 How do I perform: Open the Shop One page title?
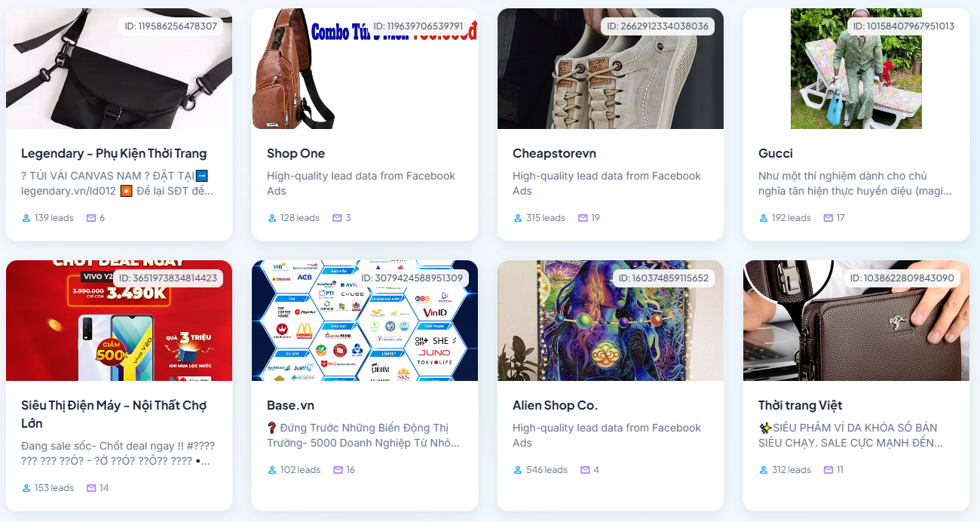[296, 153]
